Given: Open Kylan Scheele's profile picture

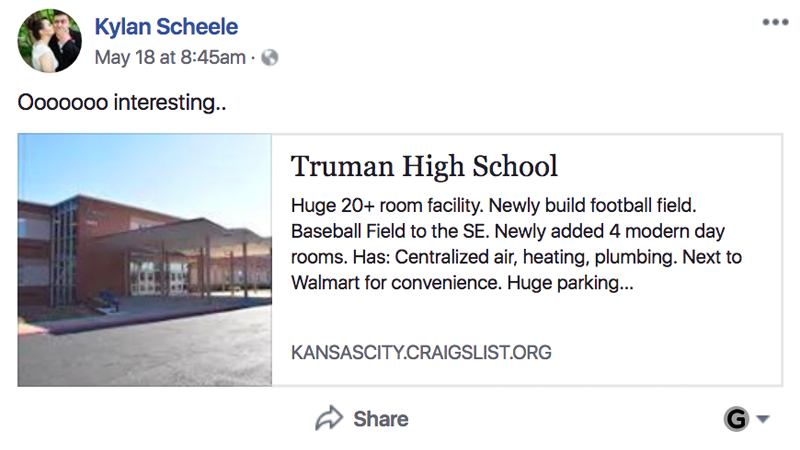Looking at the screenshot, I should [49, 41].
